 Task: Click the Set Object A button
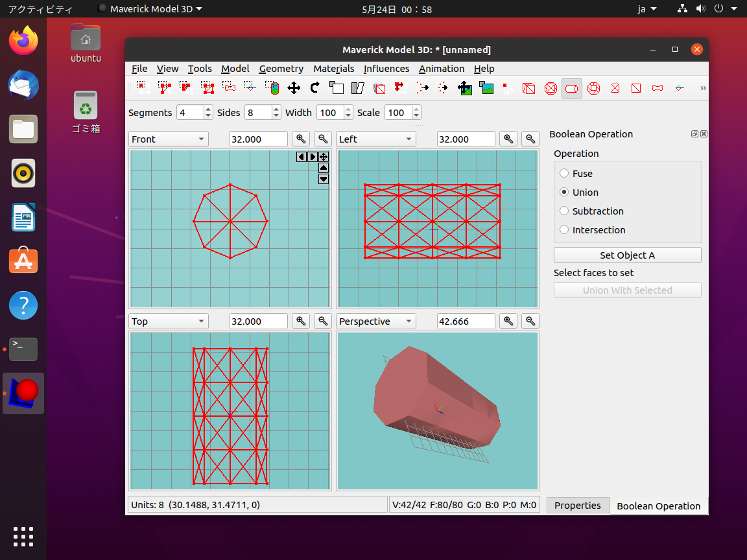point(628,255)
